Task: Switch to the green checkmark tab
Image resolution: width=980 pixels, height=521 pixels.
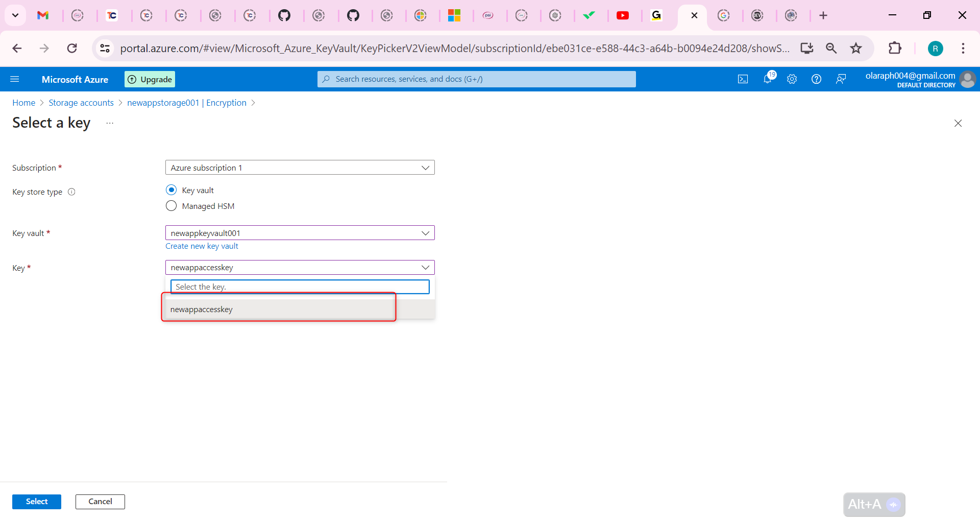Action: (x=589, y=15)
